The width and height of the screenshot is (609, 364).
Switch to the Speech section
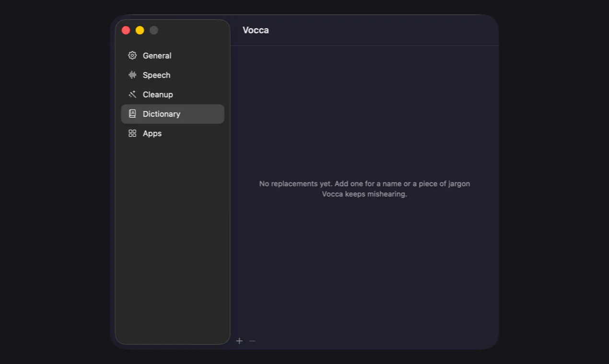point(173,75)
